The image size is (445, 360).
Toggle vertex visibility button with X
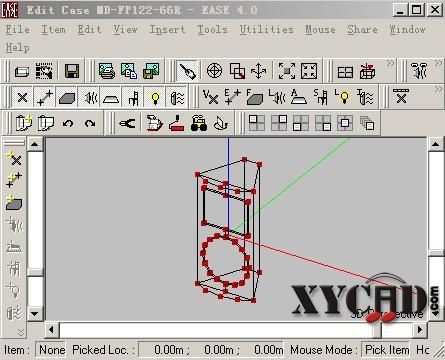pos(22,98)
